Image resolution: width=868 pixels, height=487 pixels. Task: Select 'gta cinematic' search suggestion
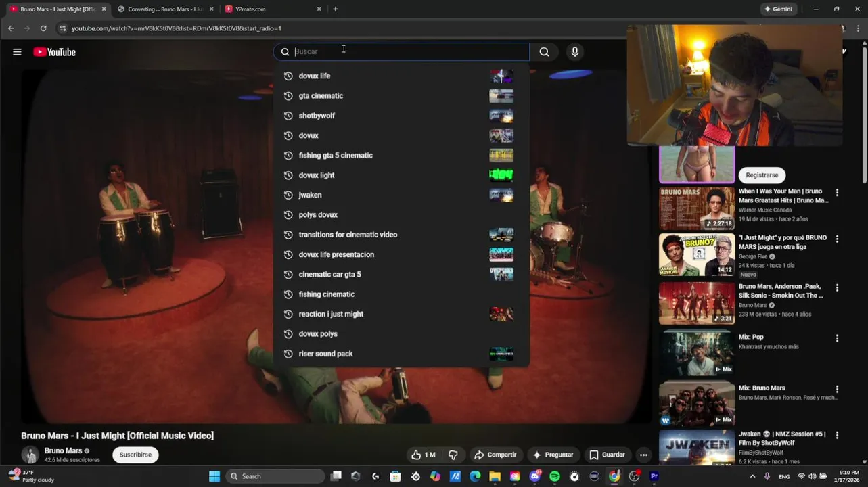coord(401,96)
